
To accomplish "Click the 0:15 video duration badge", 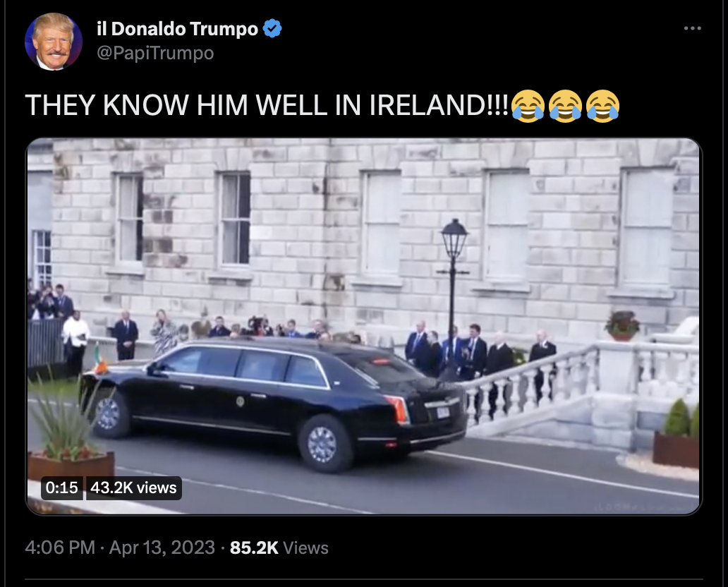I will pos(62,488).
